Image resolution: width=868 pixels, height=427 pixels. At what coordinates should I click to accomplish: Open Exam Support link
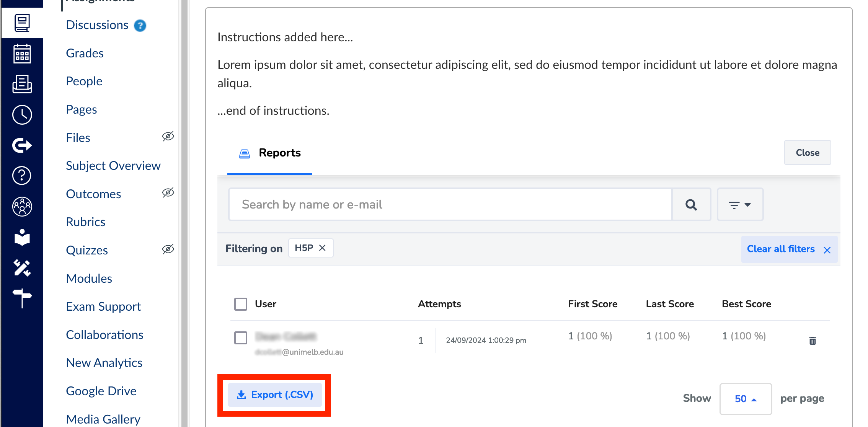pyautogui.click(x=103, y=306)
